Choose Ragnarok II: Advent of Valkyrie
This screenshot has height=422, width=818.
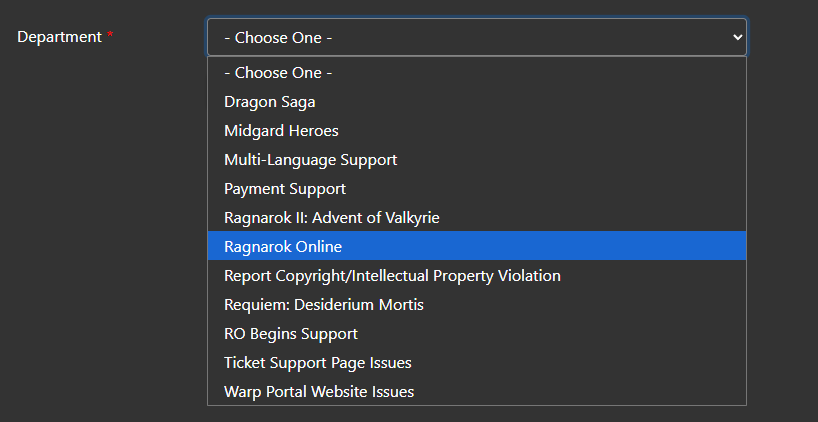(331, 217)
